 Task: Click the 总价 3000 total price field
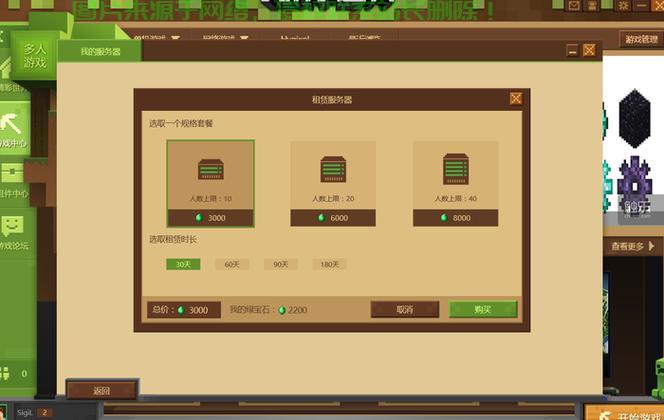(184, 310)
